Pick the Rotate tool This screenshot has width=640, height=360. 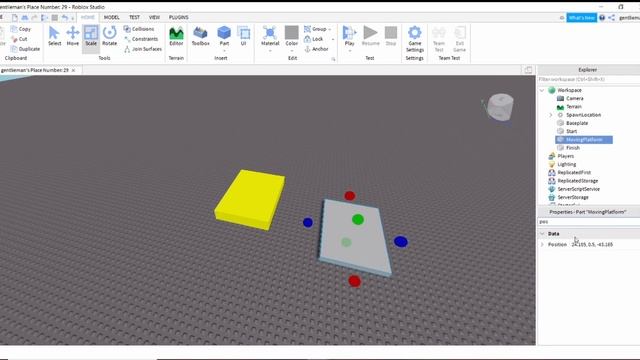click(109, 36)
